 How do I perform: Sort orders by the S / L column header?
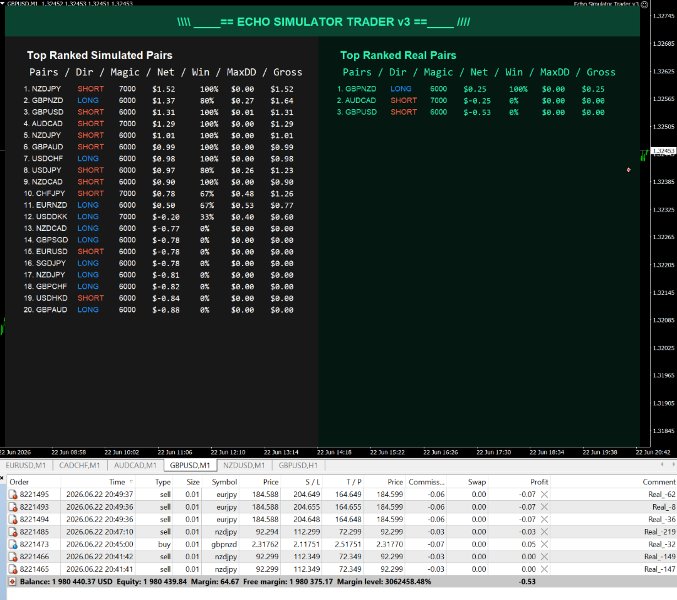tap(313, 482)
